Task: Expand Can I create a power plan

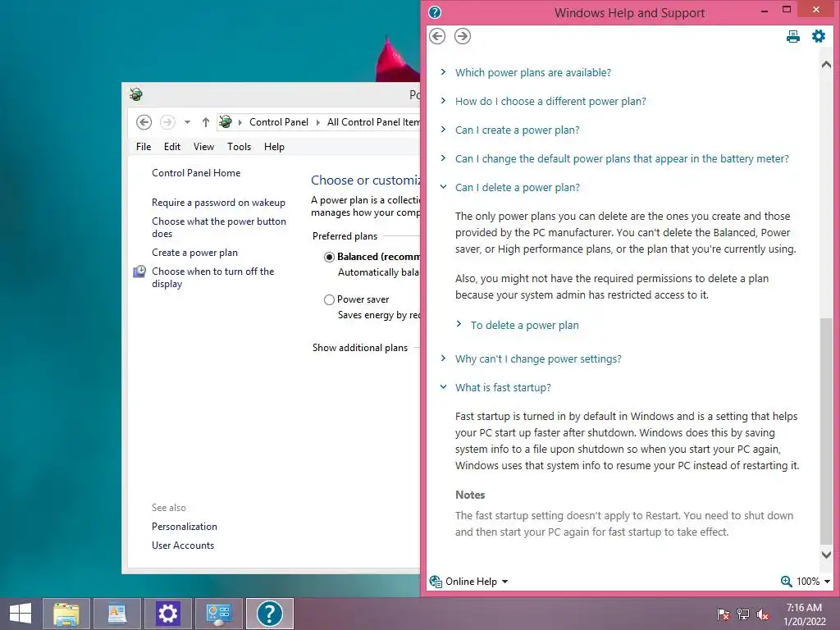Action: pyautogui.click(x=517, y=130)
